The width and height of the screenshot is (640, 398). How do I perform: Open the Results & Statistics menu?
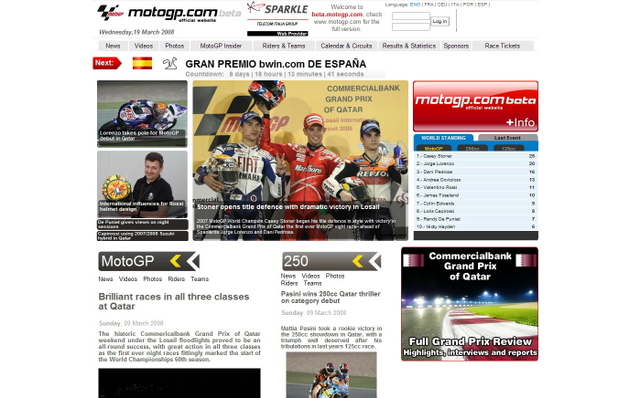409,46
